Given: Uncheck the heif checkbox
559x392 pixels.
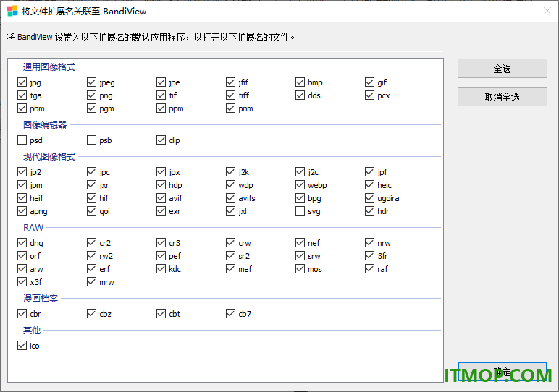Looking at the screenshot, I should pyautogui.click(x=22, y=198).
